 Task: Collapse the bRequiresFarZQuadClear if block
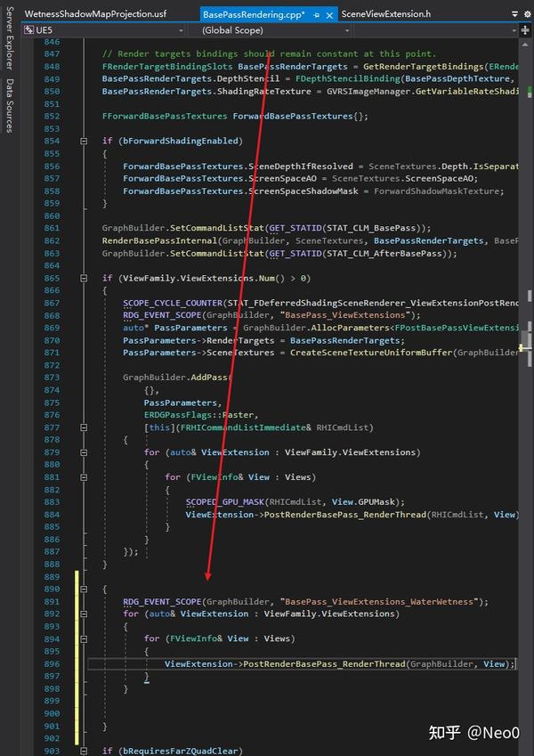coord(84,751)
